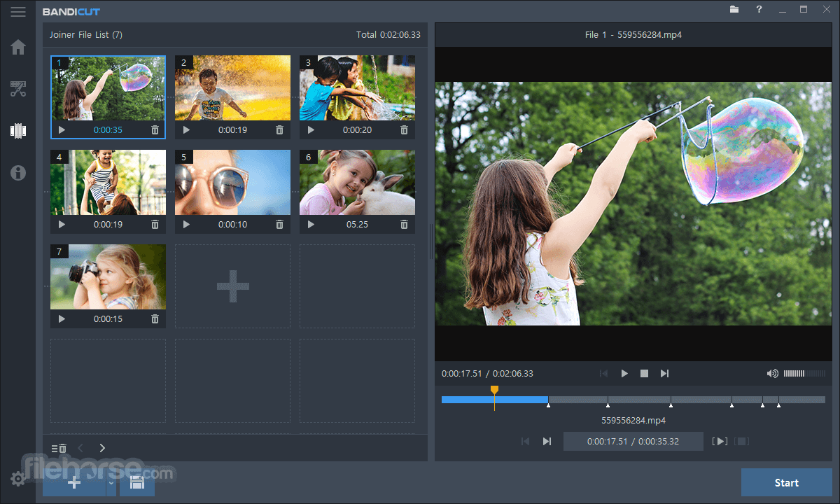Go to previous page of file list
Viewport: 840px width, 504px height.
point(80,448)
